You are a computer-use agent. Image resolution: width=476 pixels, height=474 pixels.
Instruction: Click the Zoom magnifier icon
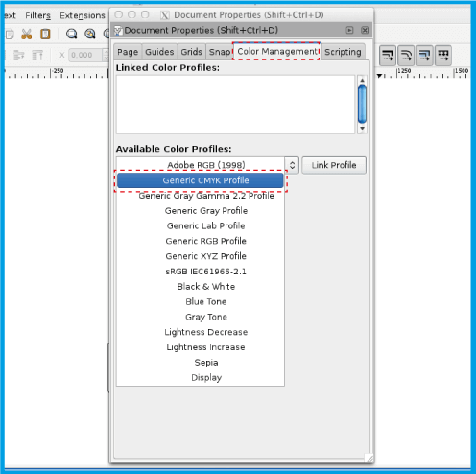click(71, 34)
